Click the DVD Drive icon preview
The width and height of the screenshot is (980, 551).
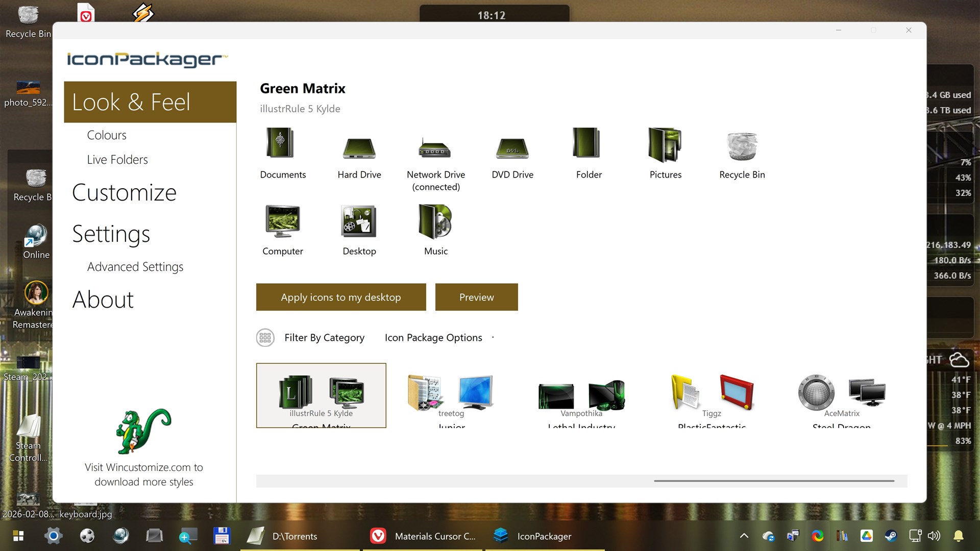(x=512, y=148)
